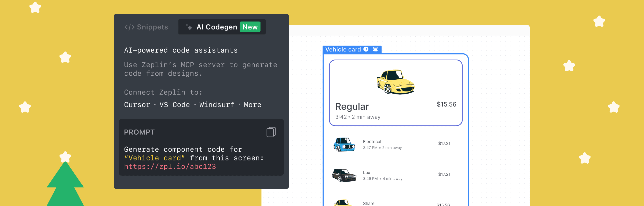Open the Cursor link
Image resolution: width=644 pixels, height=206 pixels.
(137, 105)
